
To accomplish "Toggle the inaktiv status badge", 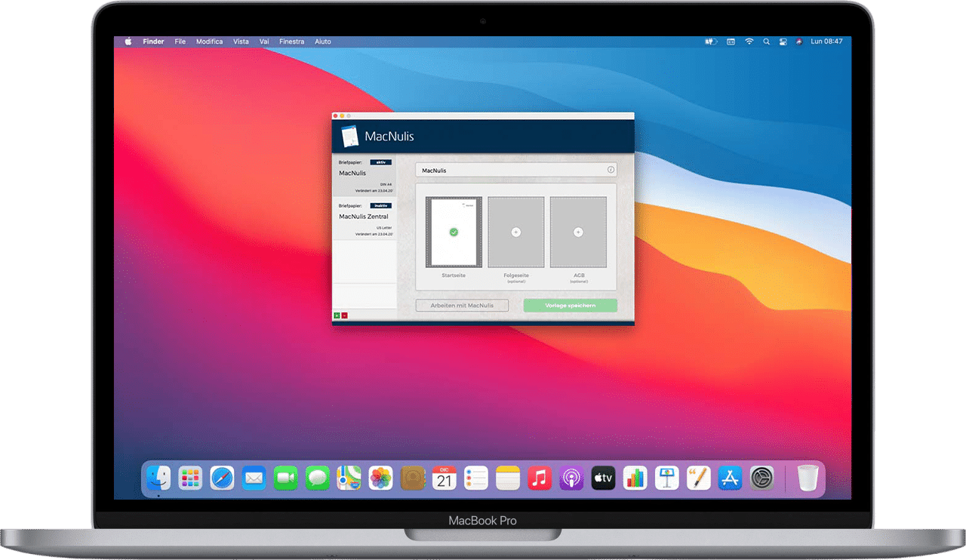I will 382,205.
